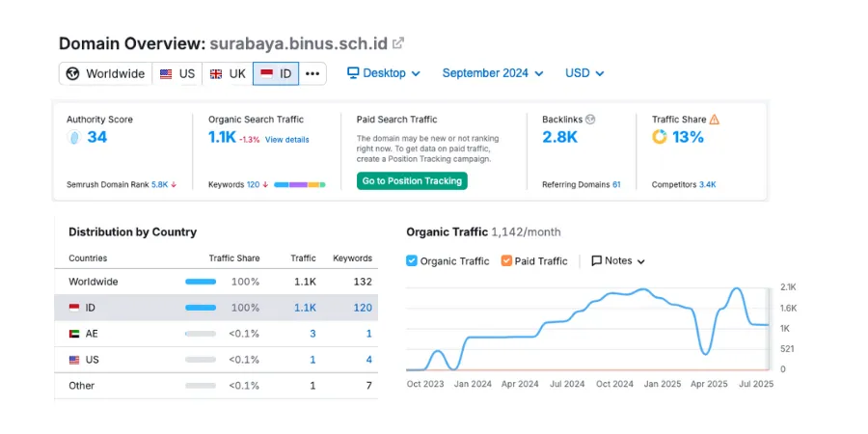Click the Worldwide globe icon
868x434 pixels.
[72, 74]
